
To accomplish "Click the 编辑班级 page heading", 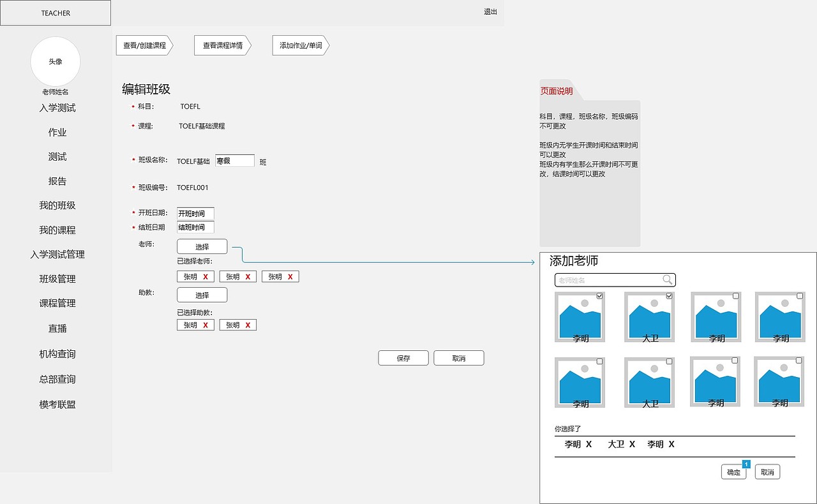I will pyautogui.click(x=146, y=89).
